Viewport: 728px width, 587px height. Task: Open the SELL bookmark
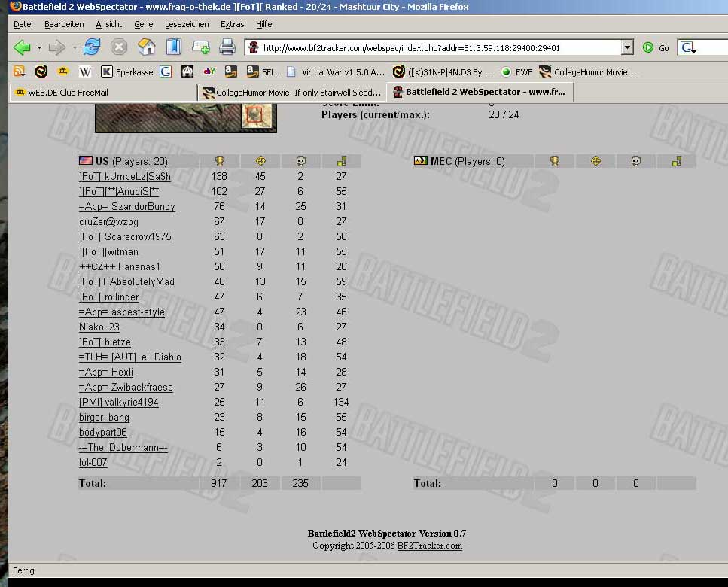263,72
